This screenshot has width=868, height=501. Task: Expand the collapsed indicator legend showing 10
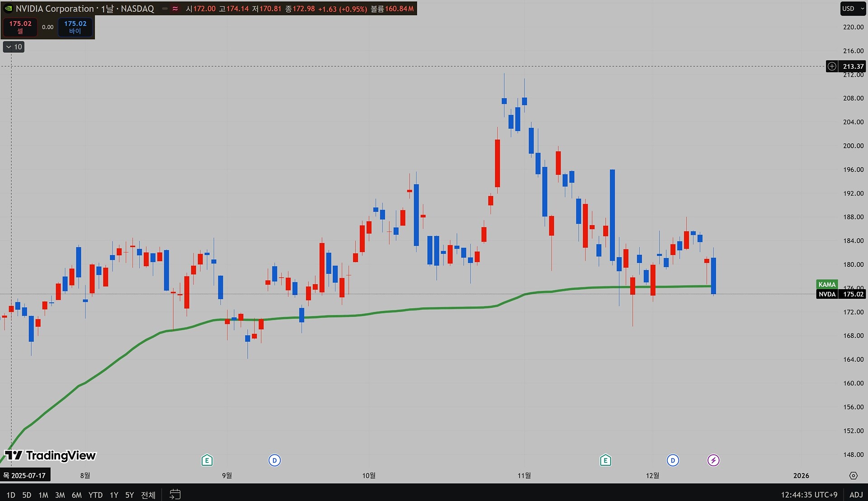point(14,47)
